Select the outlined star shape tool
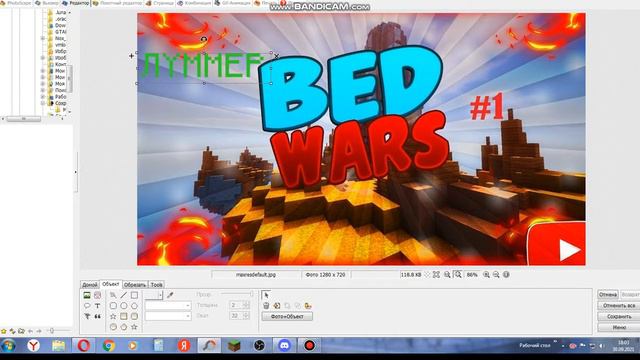This screenshot has height=360, width=640. click(113, 316)
